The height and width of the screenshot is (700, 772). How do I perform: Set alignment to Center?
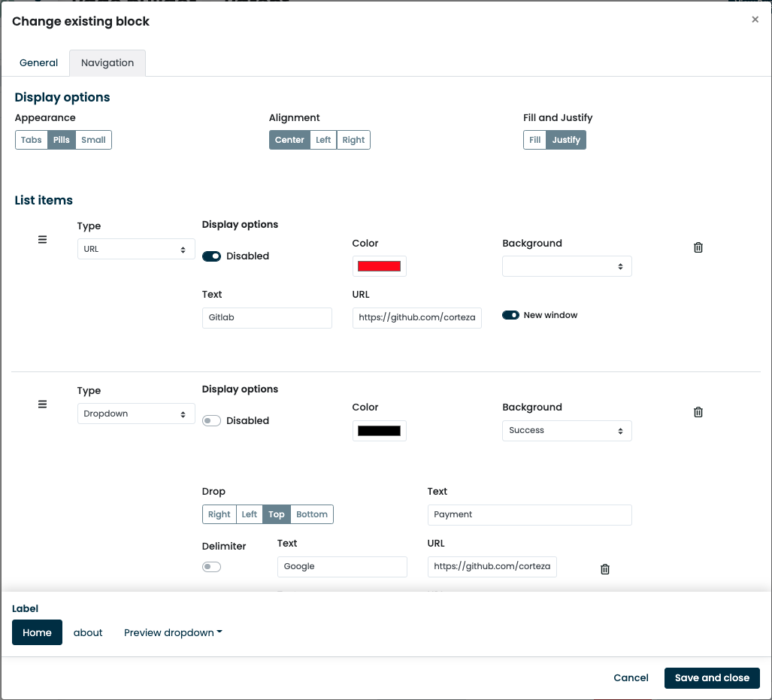(289, 140)
